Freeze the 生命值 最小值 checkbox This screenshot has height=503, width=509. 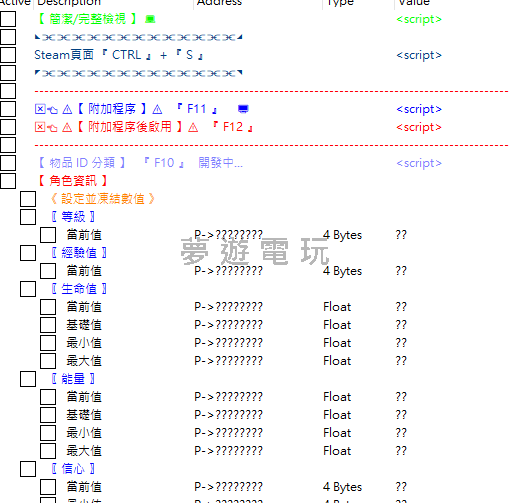[x=48, y=343]
